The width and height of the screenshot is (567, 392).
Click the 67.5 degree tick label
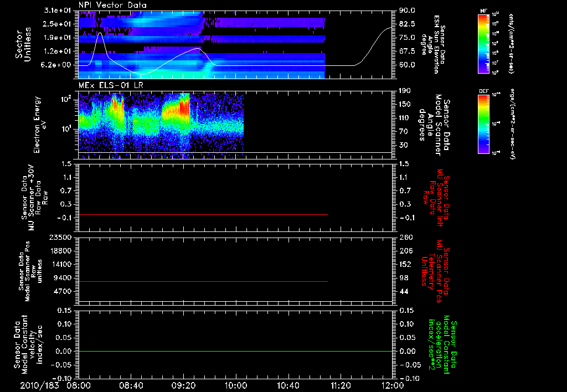[x=407, y=51]
